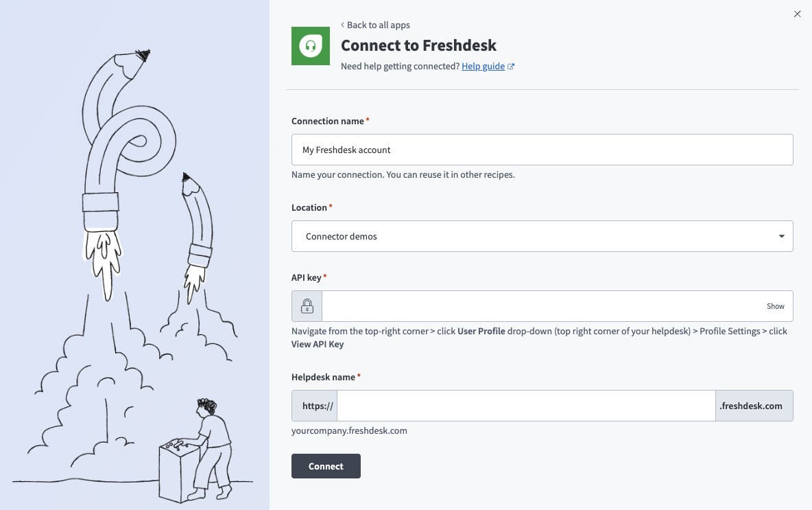This screenshot has height=510, width=812.
Task: Click the Freshdesk app logo icon
Action: [x=310, y=46]
